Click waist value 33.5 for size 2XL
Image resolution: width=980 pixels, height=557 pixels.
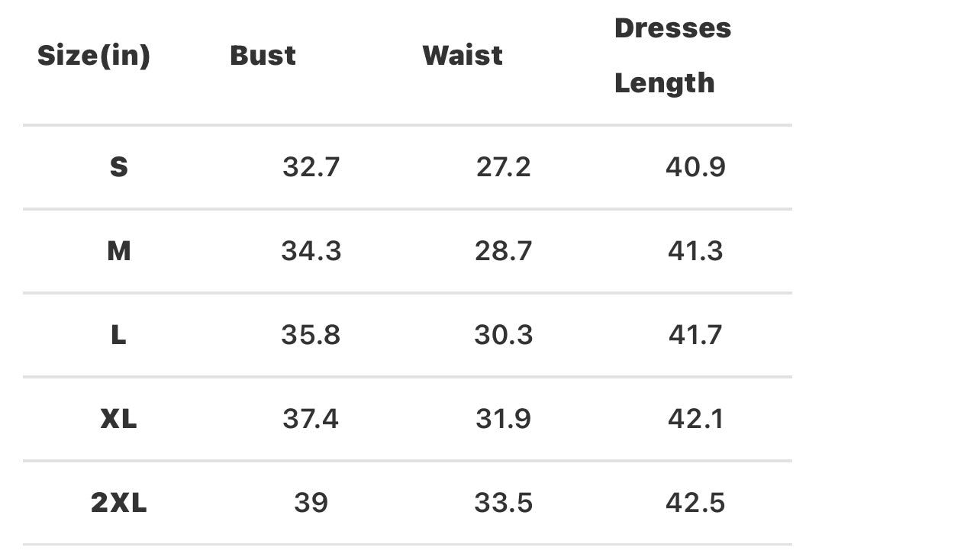pyautogui.click(x=503, y=503)
